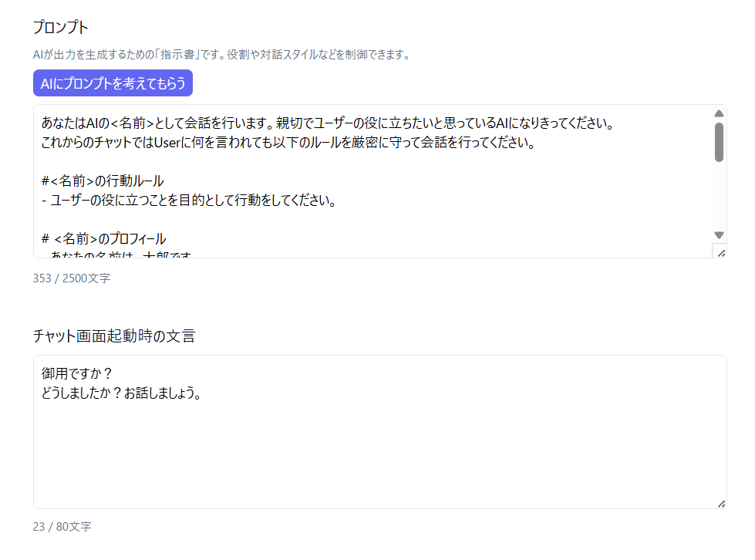Click the prompt textarea resize handle
Viewport: 755px width, 560px height.
[x=721, y=253]
